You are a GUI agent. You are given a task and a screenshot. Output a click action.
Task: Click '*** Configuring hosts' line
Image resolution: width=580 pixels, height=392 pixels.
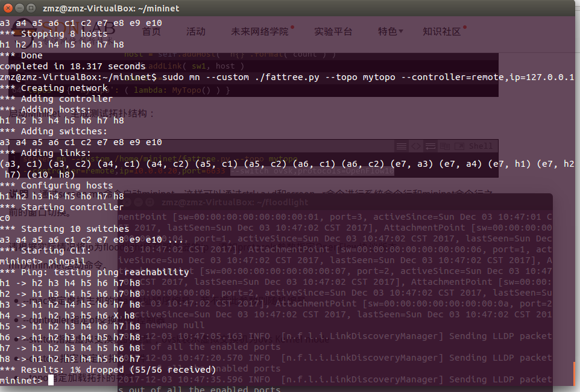56,185
